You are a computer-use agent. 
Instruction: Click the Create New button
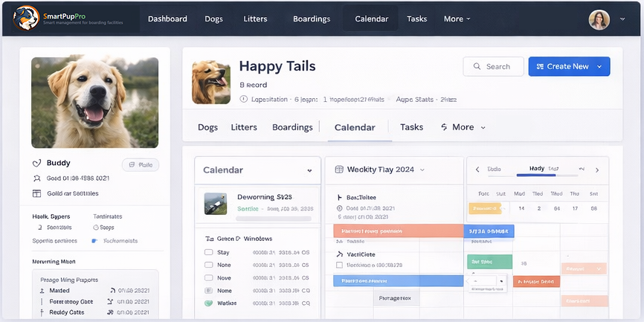(x=569, y=66)
